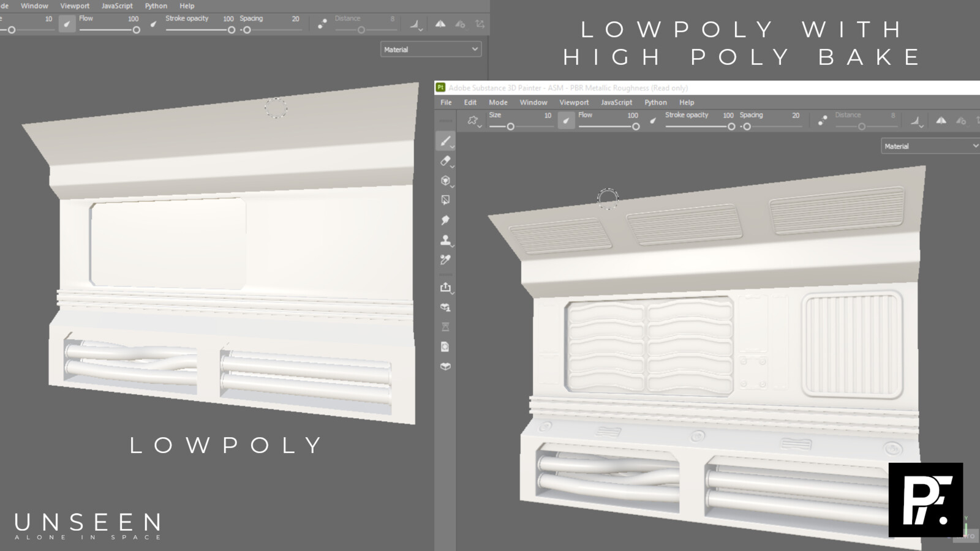Open the Window menu in right window
This screenshot has height=551, width=980.
coord(533,102)
